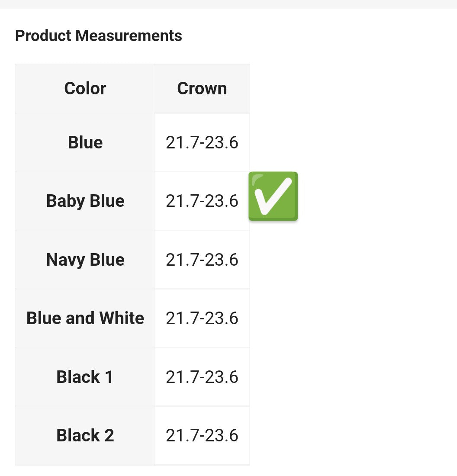Click the Crown value in the Blue row

pos(202,142)
